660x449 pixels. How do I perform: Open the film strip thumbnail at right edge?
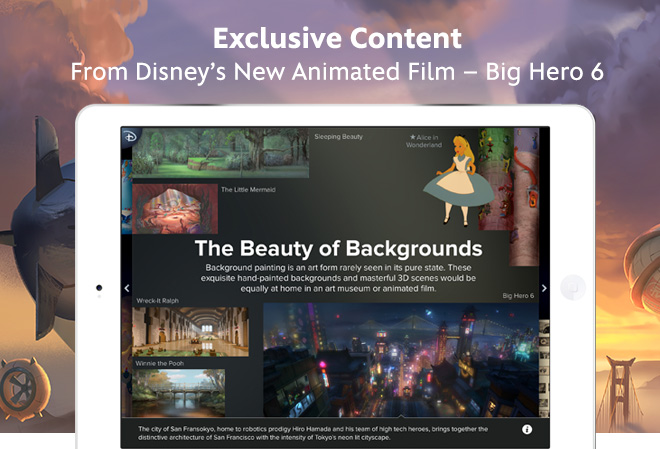(x=544, y=368)
